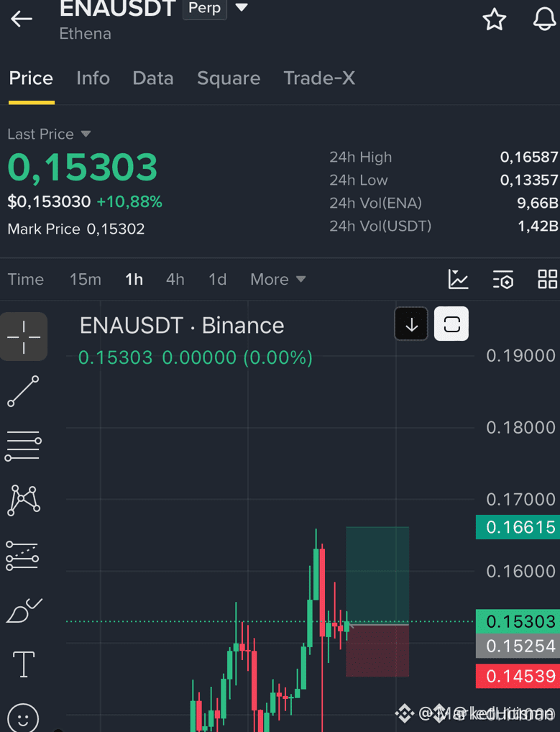
Task: Expand the ENAUSDT Perp pair dropdown
Action: [242, 7]
